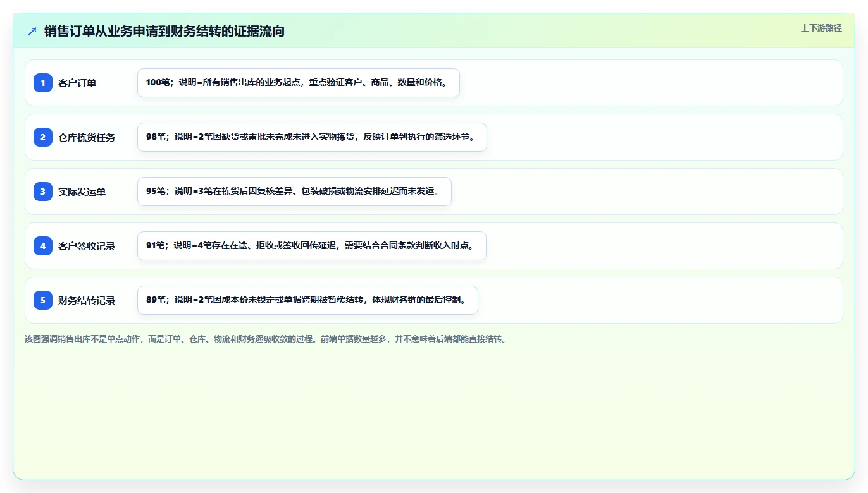Viewport: 868px width, 493px height.
Task: Click the description box starting with 91笔
Action: [312, 246]
